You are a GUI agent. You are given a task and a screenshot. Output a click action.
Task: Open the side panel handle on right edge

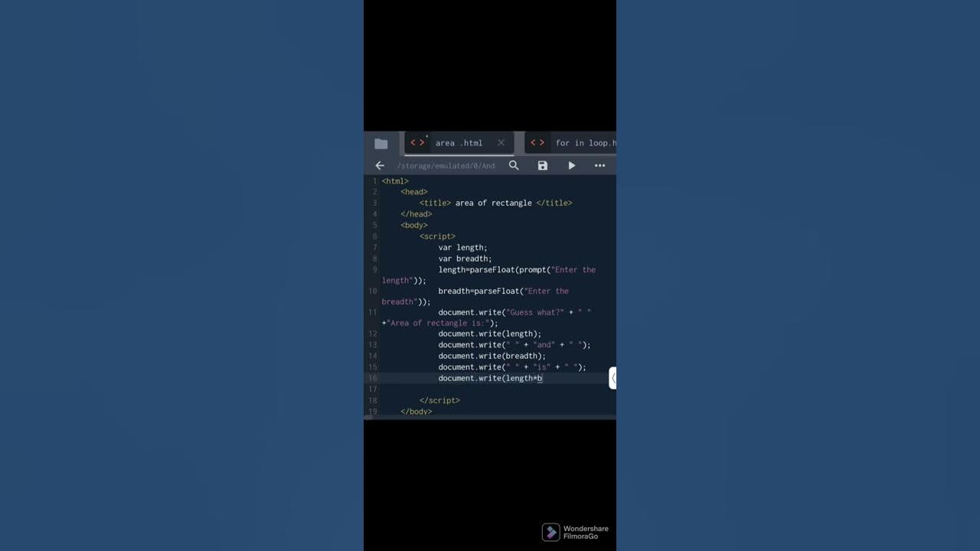pos(612,378)
